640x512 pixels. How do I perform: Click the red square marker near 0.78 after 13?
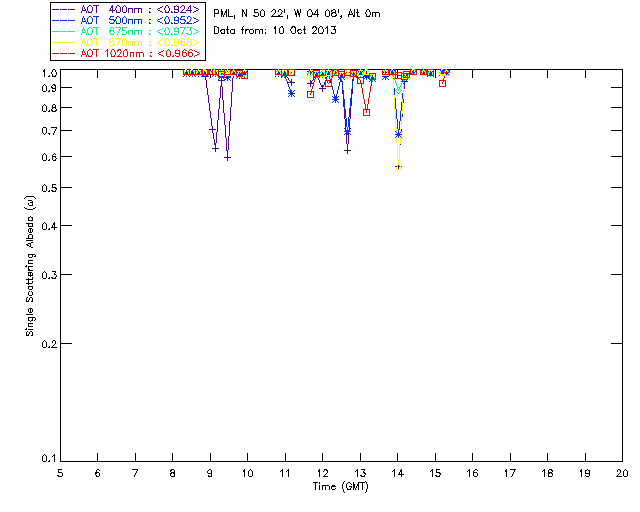367,112
